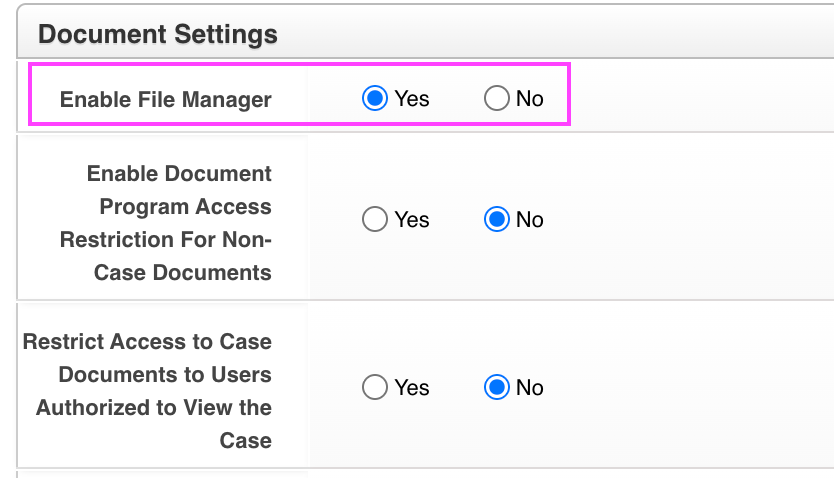Click the Yes text beside Enable File Manager

pos(412,98)
